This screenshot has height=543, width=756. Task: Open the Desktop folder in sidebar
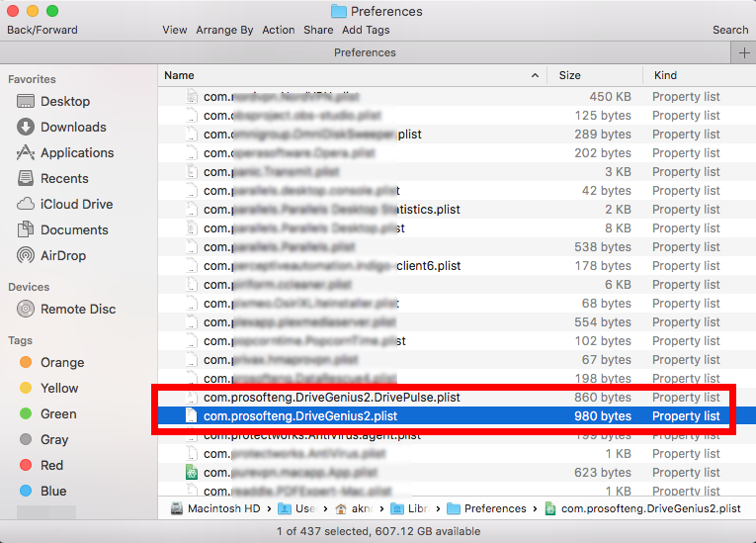pos(64,102)
